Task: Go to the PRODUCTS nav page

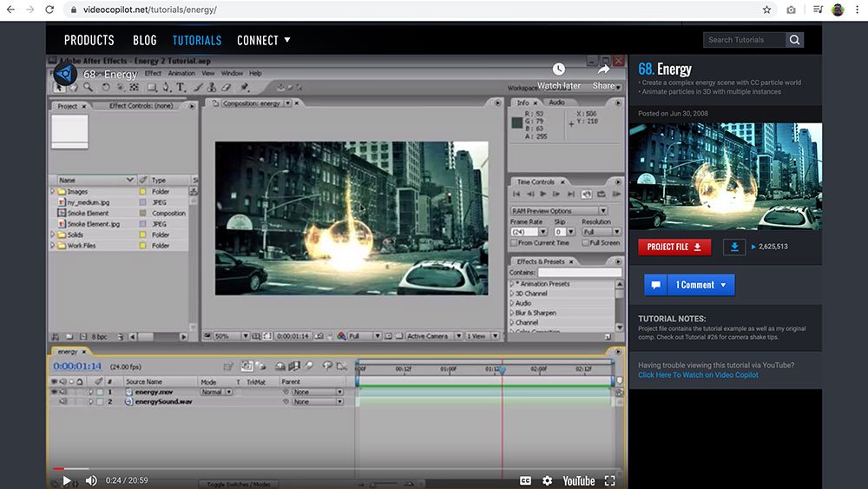Action: click(x=89, y=40)
